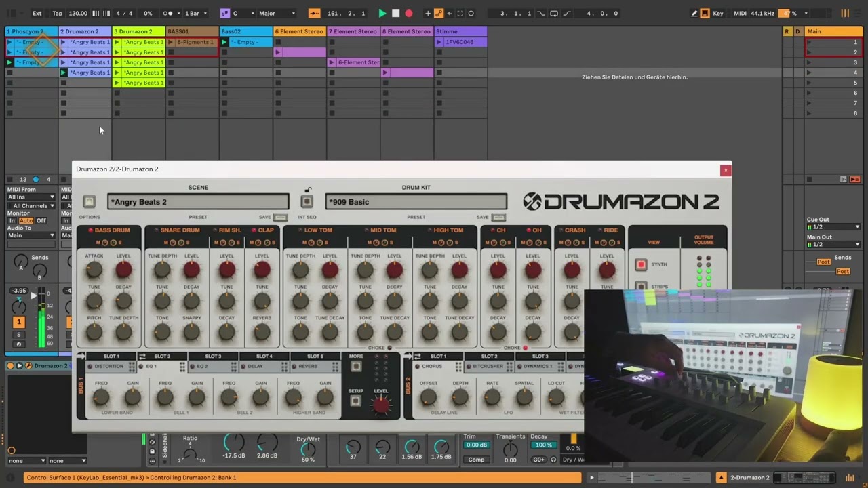Select the CLAP instrument label
Screen dimensions: 868x488
pos(266,230)
